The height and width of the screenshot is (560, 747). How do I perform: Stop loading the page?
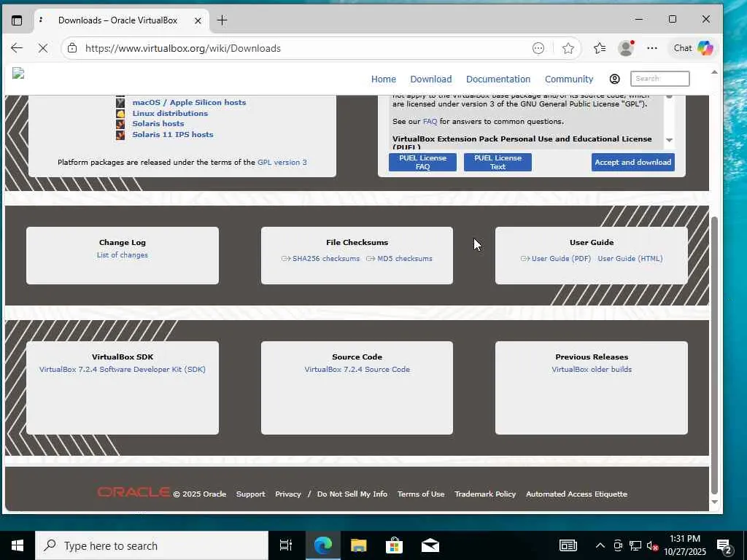pos(43,48)
